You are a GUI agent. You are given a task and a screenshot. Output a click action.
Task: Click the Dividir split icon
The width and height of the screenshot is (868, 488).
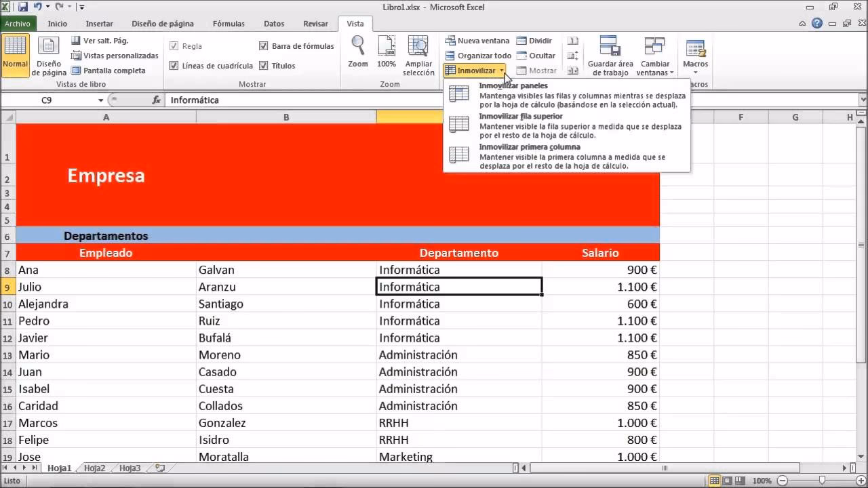click(536, 41)
